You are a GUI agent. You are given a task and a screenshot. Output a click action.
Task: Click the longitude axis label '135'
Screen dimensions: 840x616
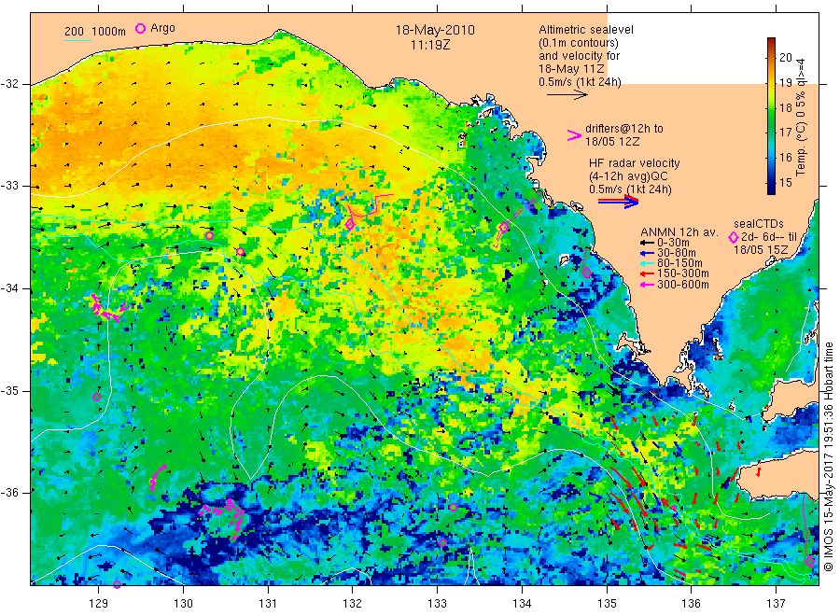click(x=607, y=604)
